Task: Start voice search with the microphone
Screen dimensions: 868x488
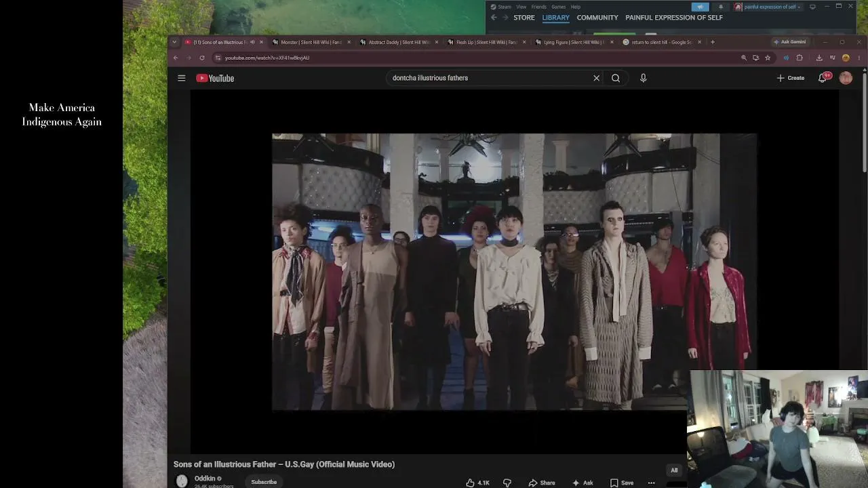Action: [643, 78]
